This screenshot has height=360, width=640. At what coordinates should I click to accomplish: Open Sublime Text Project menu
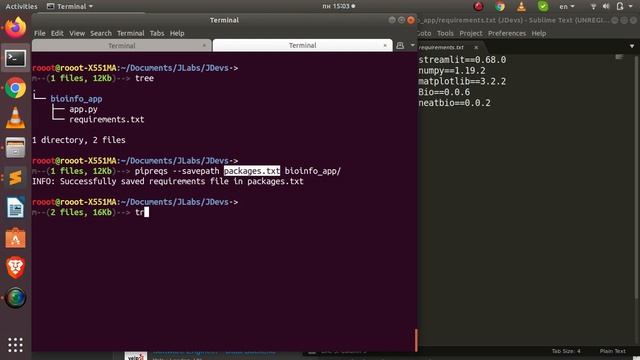click(471, 33)
